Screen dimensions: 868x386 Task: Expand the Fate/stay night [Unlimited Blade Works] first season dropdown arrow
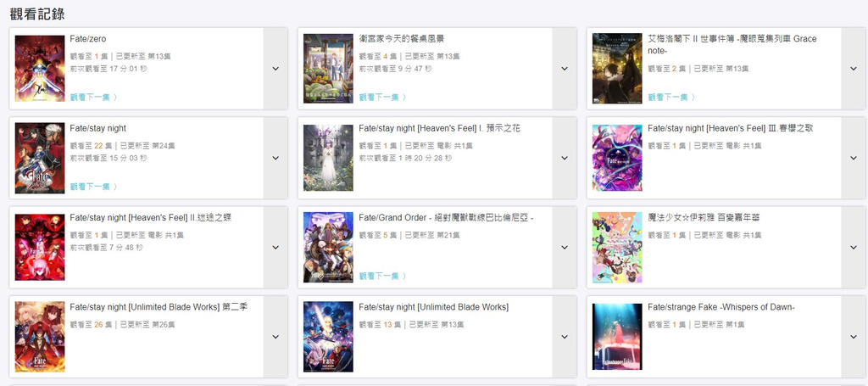pyautogui.click(x=565, y=337)
